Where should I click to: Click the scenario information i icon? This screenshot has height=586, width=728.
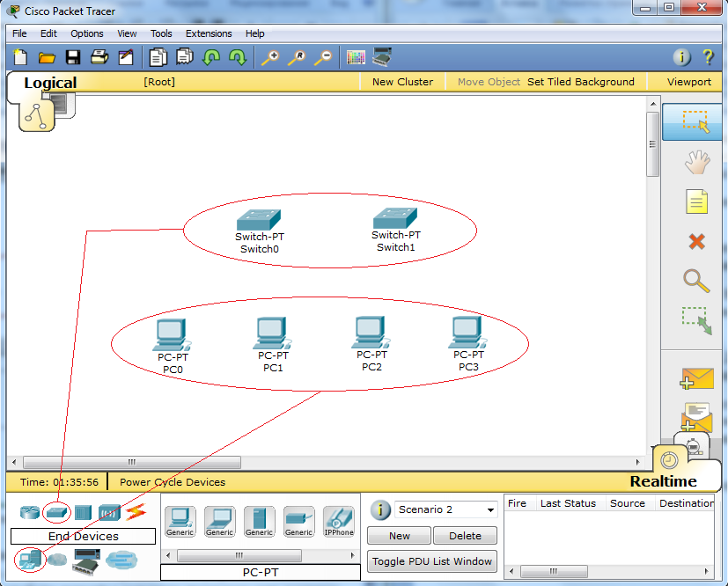pyautogui.click(x=379, y=510)
